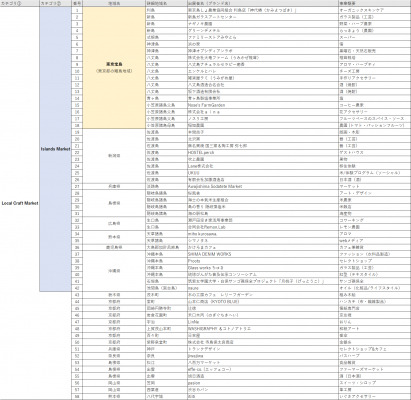Select the カテゴリ② header cell

click(55, 3)
